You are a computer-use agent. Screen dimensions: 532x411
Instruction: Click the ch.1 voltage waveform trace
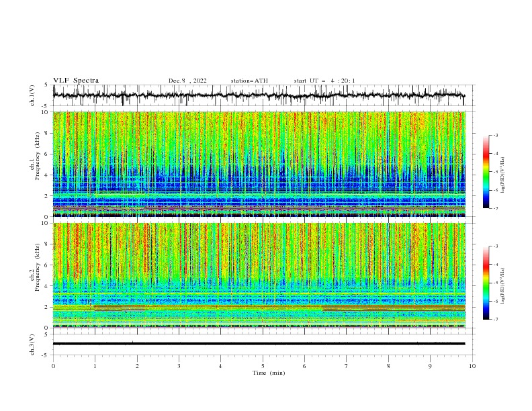tap(259, 95)
